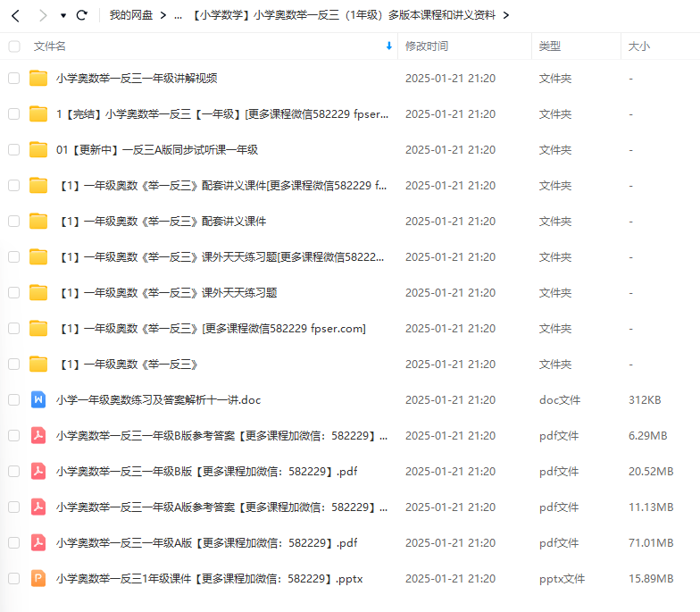700x612 pixels.
Task: Open PDF icon of 一年级A版 71.01MB file
Action: [38, 543]
